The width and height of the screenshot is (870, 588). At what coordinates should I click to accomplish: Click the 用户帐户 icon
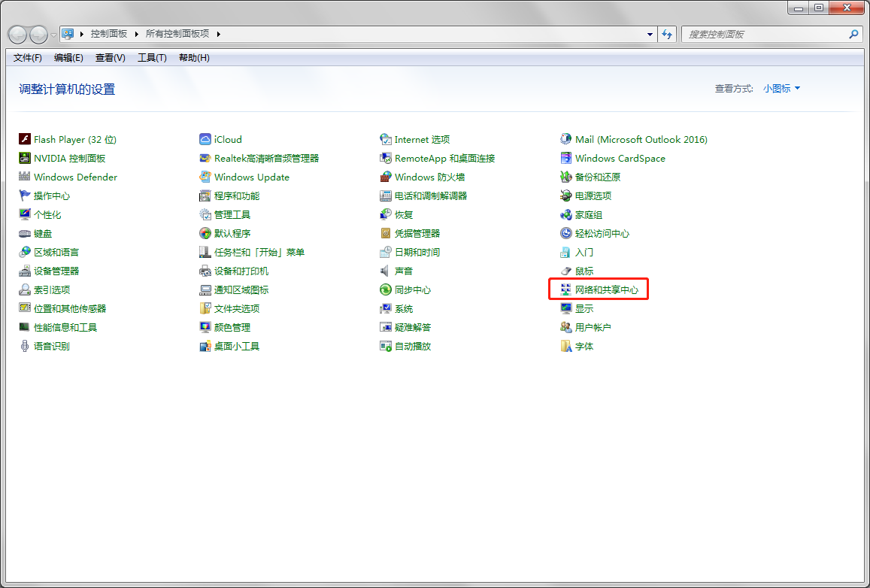pos(566,327)
